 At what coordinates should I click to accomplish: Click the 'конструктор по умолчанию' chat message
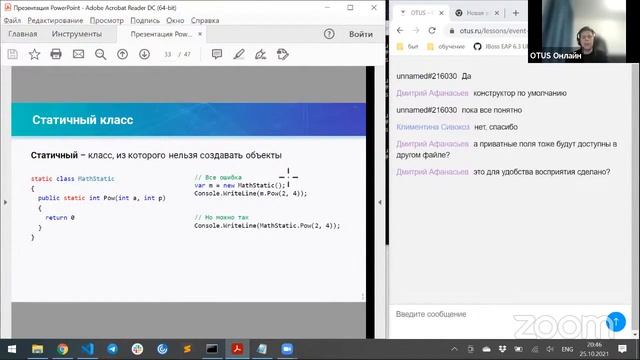(520, 93)
